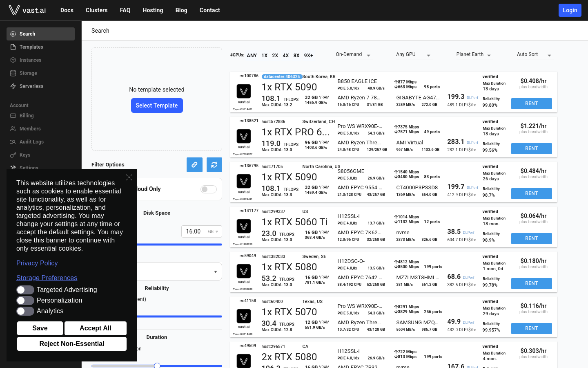Expand the dropdown below the Disk Space slider

(x=180, y=272)
